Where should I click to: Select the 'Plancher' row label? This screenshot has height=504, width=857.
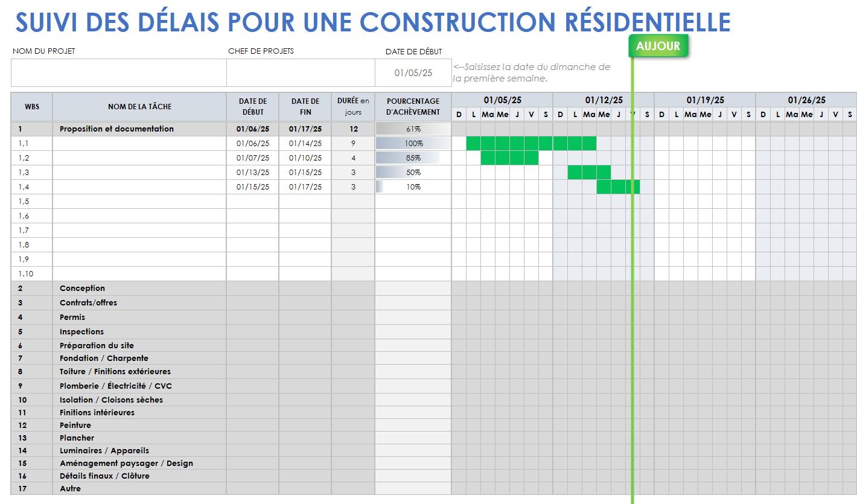click(77, 438)
